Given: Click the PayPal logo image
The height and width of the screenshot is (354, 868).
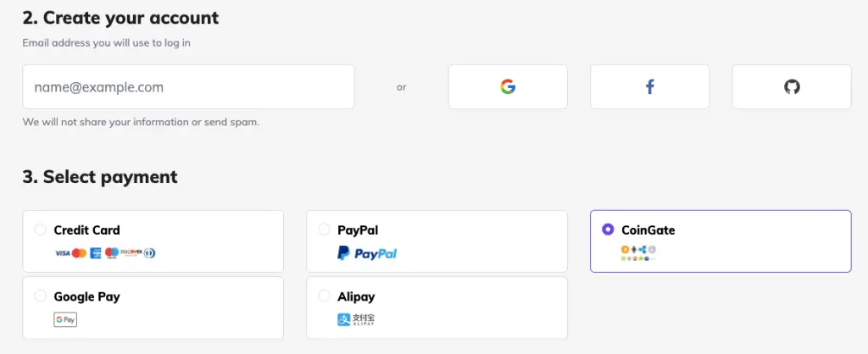Looking at the screenshot, I should click(x=367, y=253).
